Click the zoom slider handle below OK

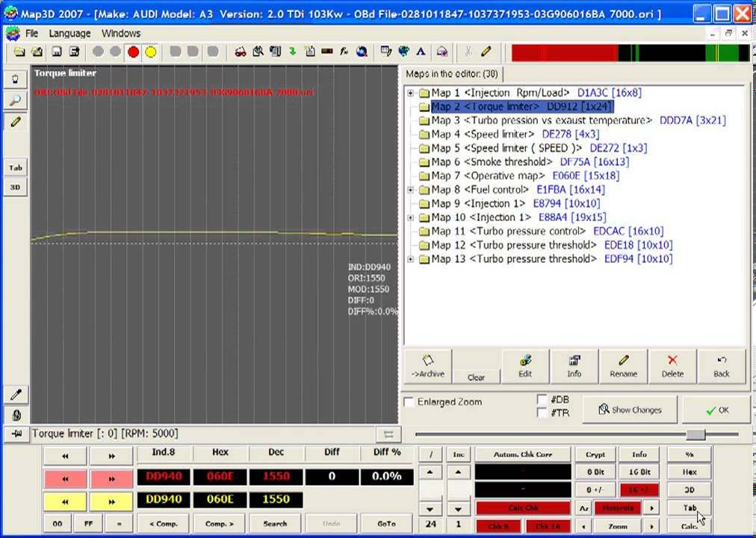695,434
